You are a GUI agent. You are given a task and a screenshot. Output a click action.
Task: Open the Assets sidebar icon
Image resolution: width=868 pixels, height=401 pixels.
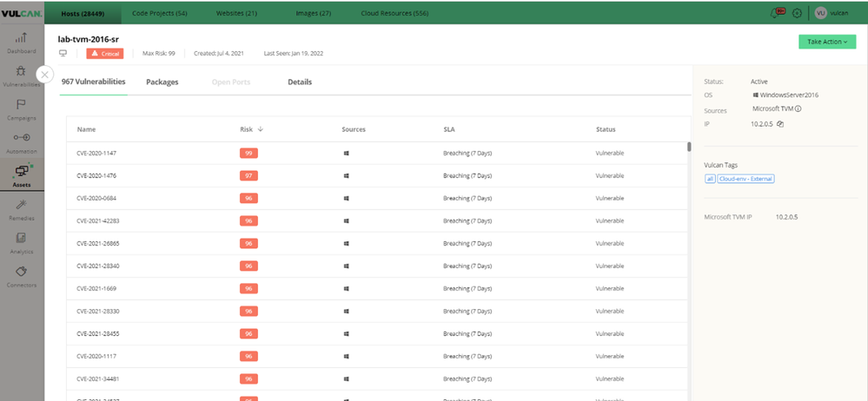(x=22, y=172)
